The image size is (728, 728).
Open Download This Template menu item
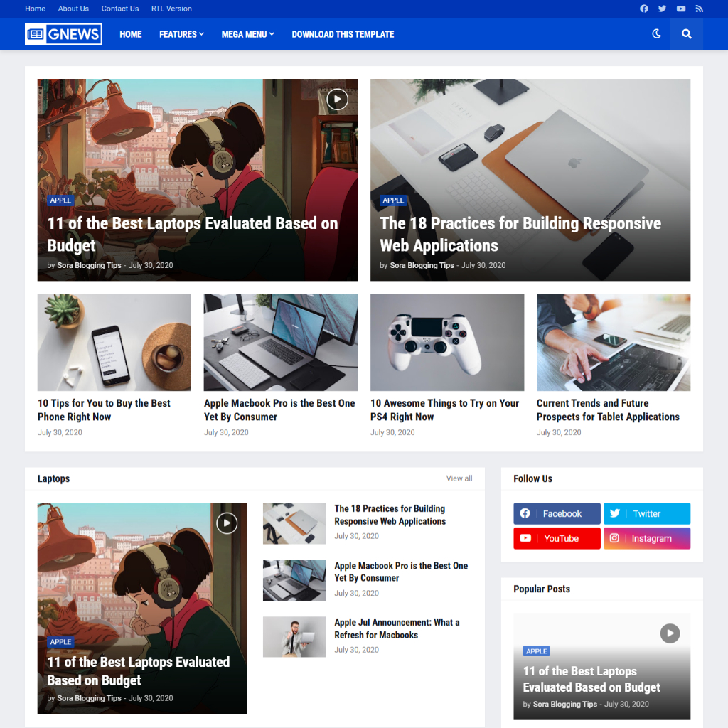tap(343, 34)
